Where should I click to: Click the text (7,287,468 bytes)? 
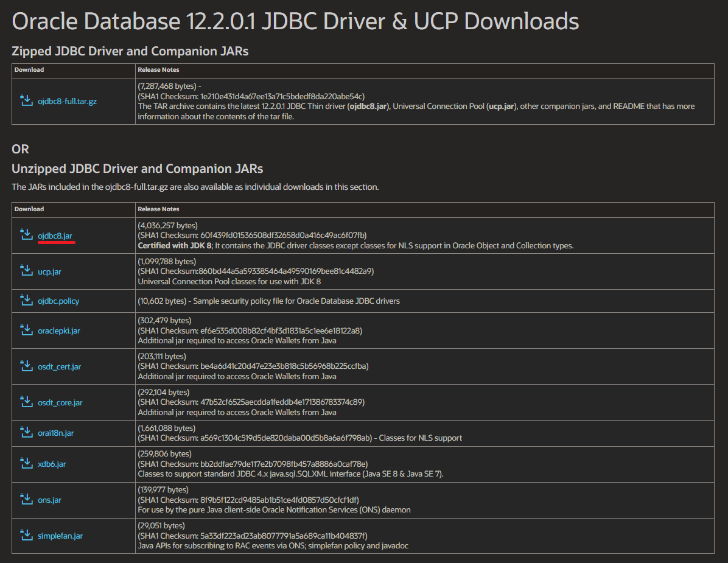[167, 86]
